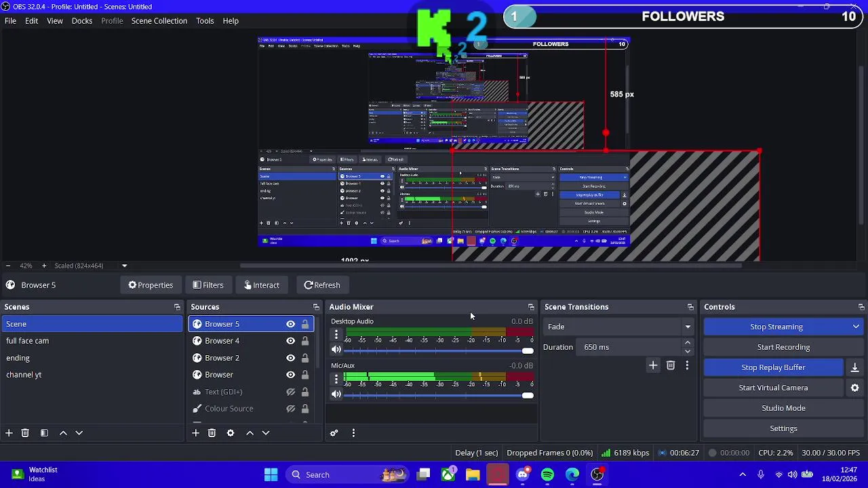Show Text (GDI+) source eye icon
The width and height of the screenshot is (868, 488).
click(x=290, y=392)
